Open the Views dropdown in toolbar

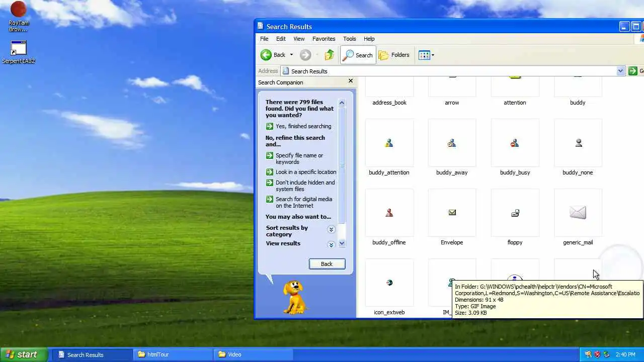[427, 55]
